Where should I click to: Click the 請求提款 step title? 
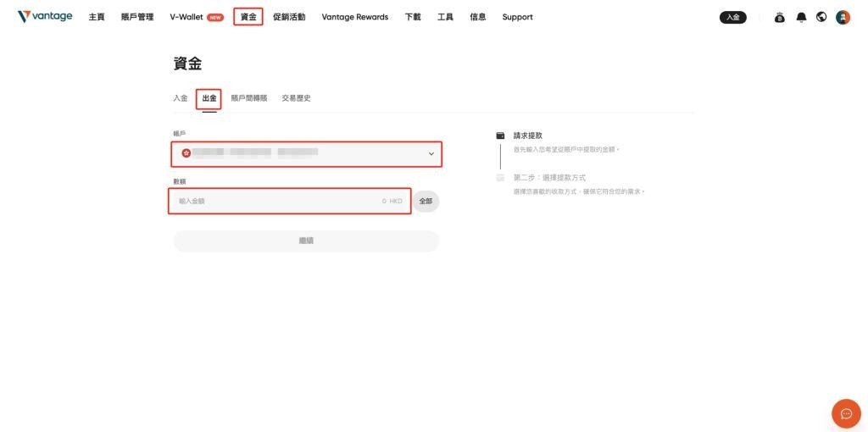(528, 136)
